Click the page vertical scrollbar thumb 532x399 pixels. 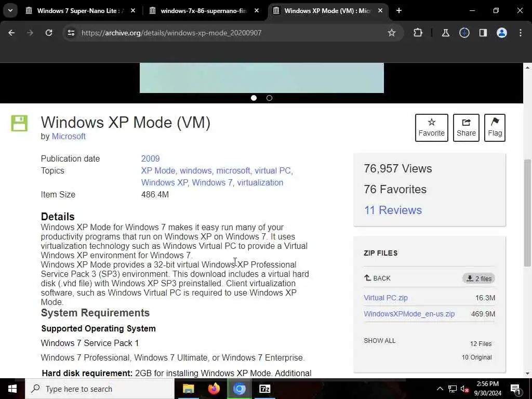(527, 213)
